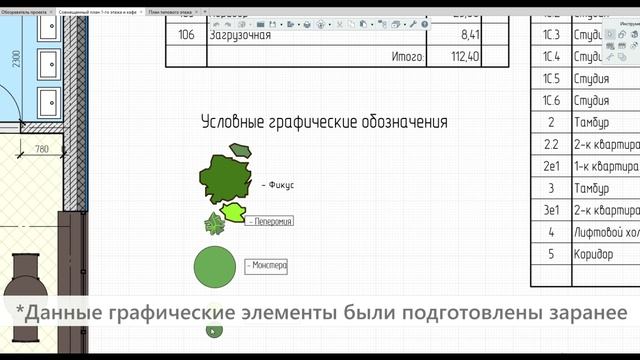Click cell 2.2 in the right table
Image resolution: width=640 pixels, height=360 pixels.
tap(551, 144)
